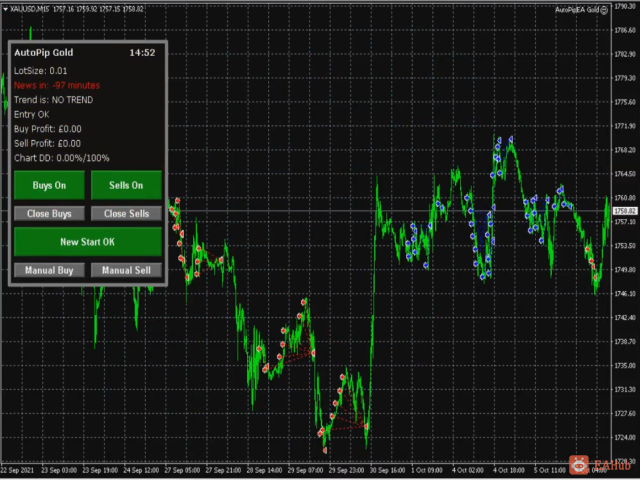The image size is (640, 480).
Task: Click the Close Buys button
Action: (49, 213)
